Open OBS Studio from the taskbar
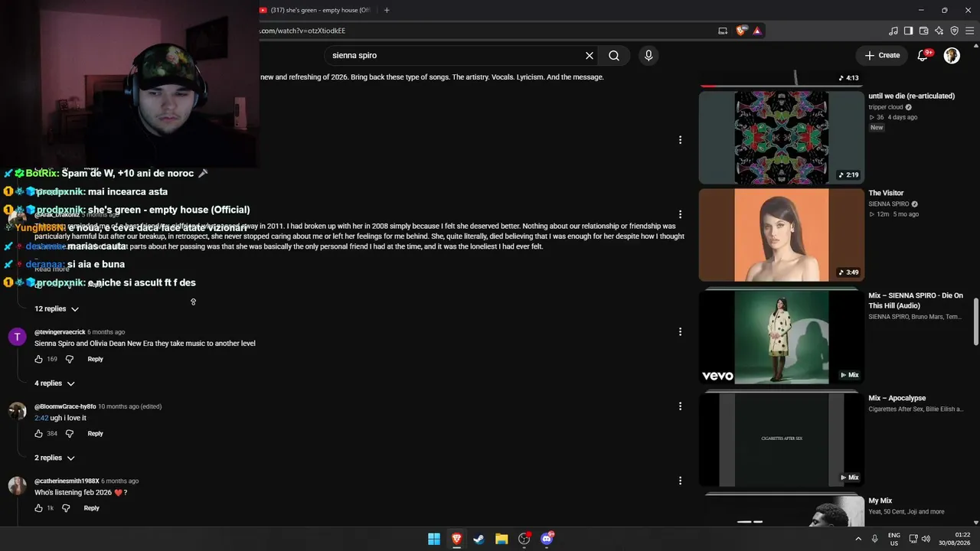Screen dimensions: 980x551 coord(524,539)
